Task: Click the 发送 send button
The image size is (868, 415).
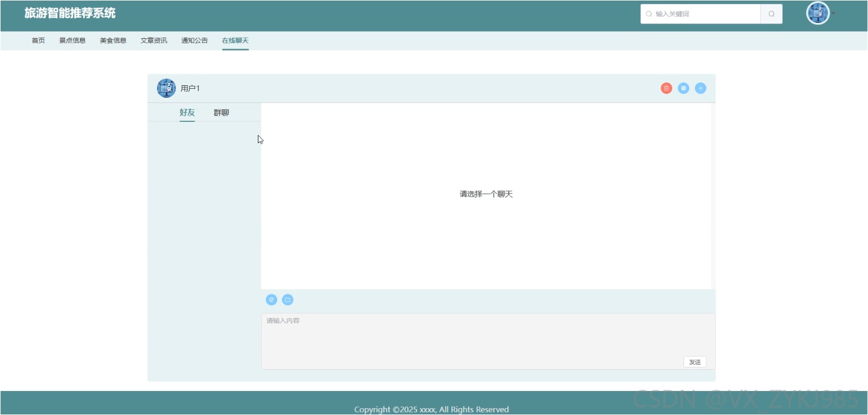Action: tap(695, 362)
